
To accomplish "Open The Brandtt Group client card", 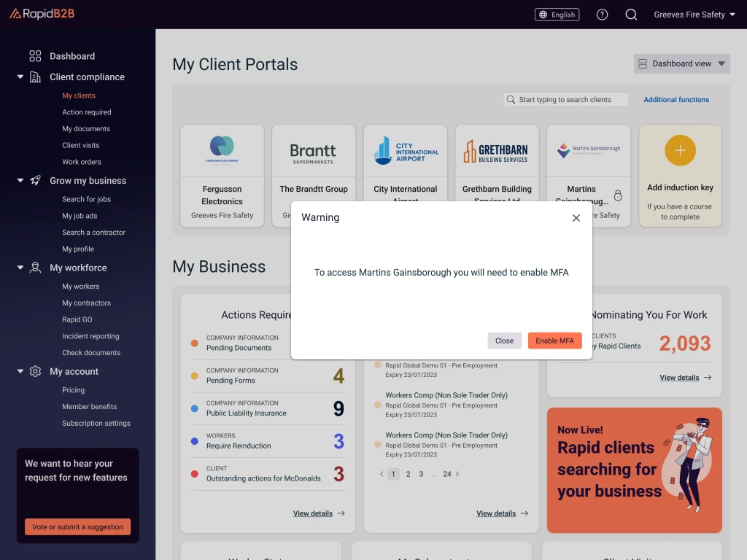I will pyautogui.click(x=314, y=162).
